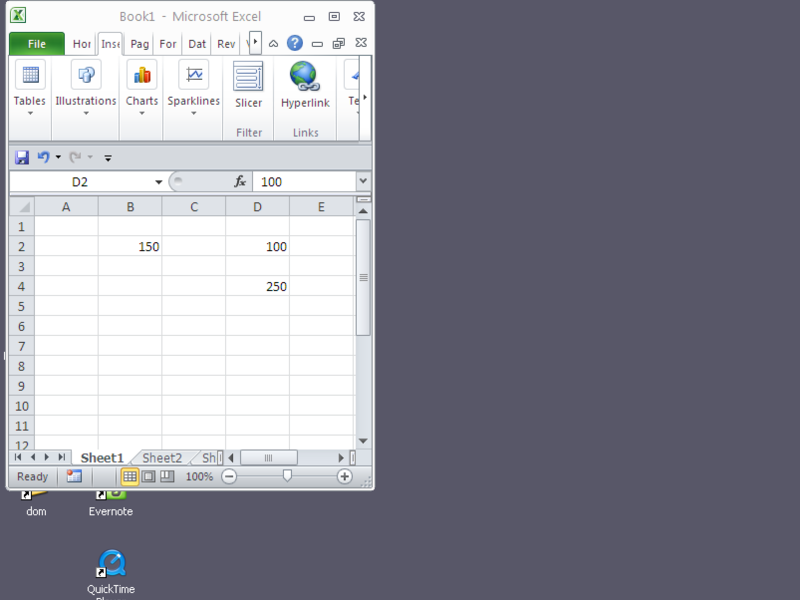800x600 pixels.
Task: Expand the formula bar
Action: click(x=362, y=182)
